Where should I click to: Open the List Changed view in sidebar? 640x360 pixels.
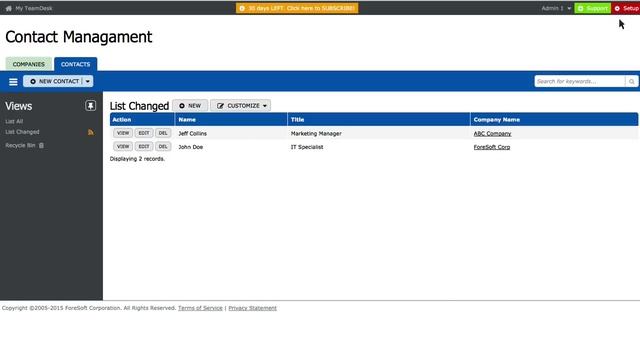point(22,132)
